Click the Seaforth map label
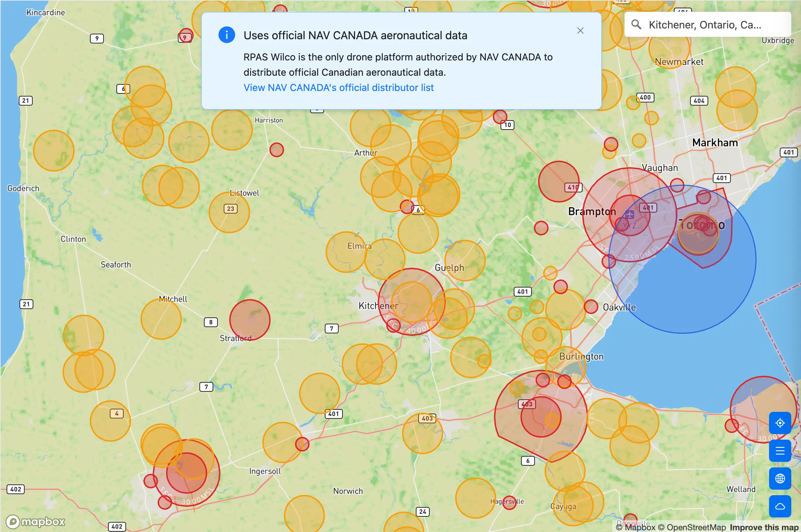The image size is (801, 532). (x=116, y=265)
